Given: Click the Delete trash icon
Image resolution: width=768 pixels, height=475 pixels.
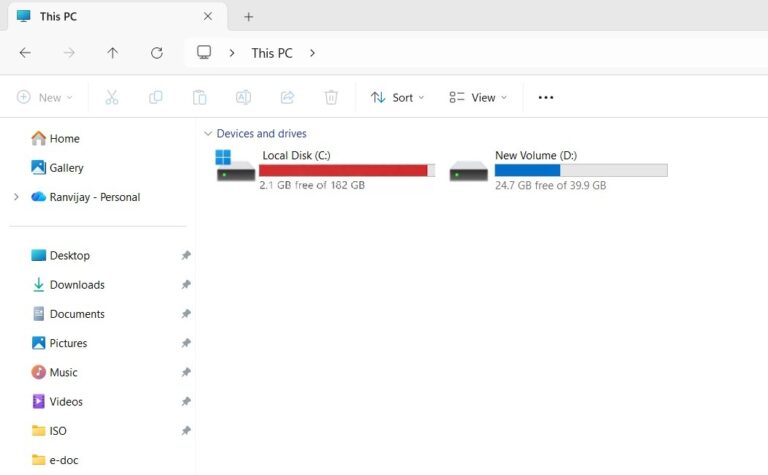Looking at the screenshot, I should (331, 97).
